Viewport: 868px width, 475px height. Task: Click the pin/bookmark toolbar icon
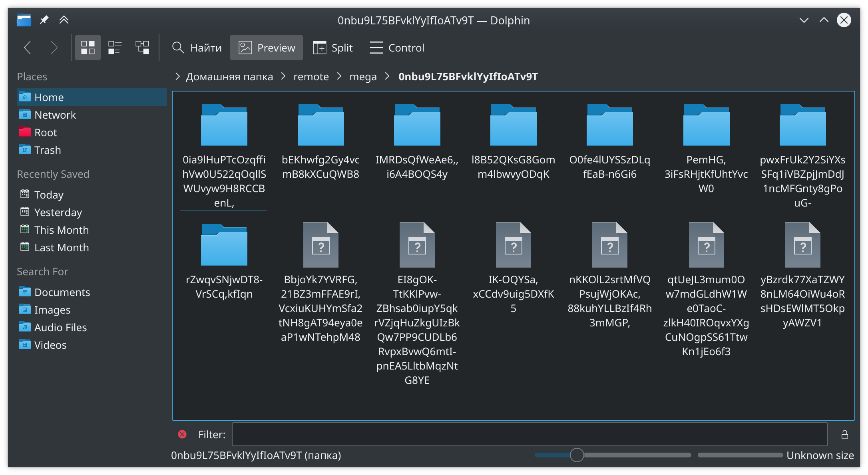(x=44, y=20)
